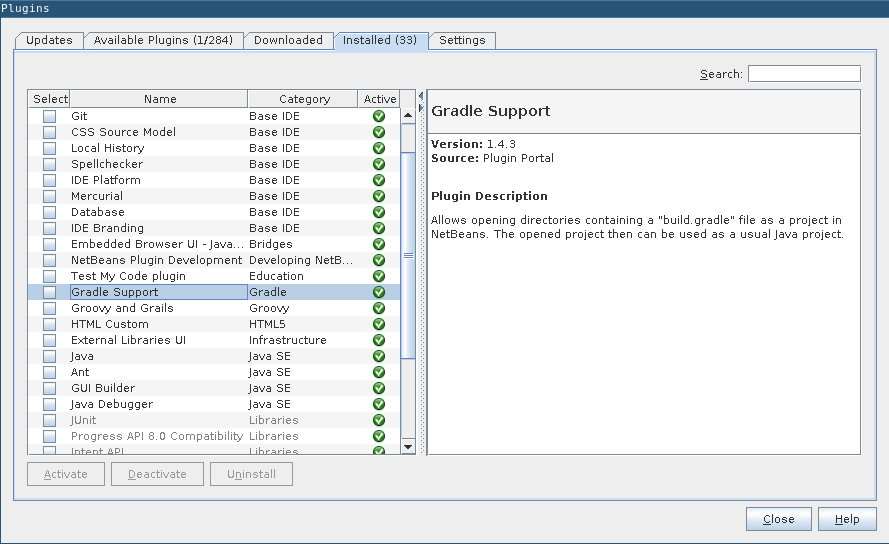Image resolution: width=889 pixels, height=544 pixels.
Task: Sort plugins by the Name column header
Action: point(159,99)
